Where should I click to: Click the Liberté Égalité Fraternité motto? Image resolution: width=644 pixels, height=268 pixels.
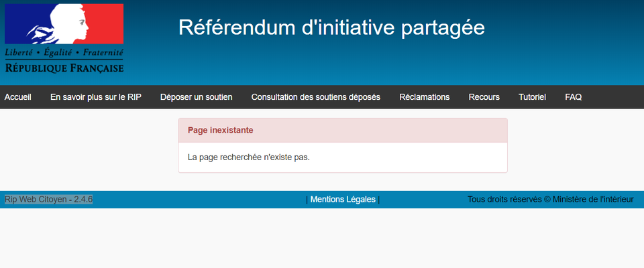[64, 52]
